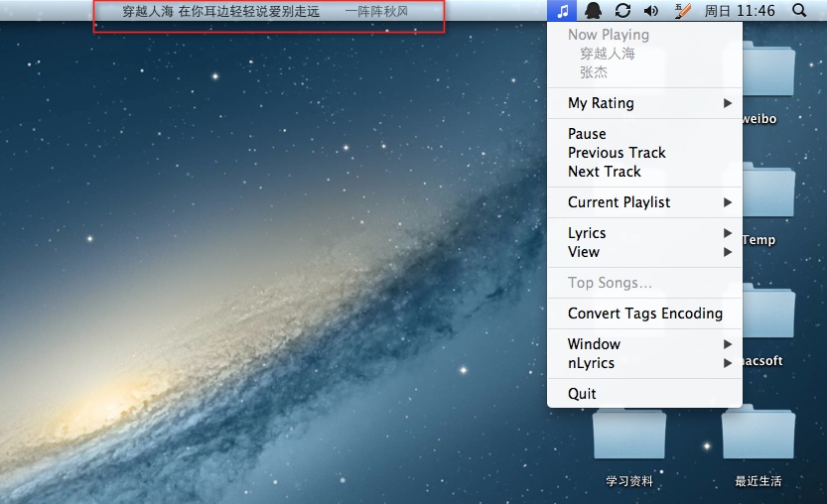827x504 pixels.
Task: Open the volume speaker icon
Action: (651, 11)
